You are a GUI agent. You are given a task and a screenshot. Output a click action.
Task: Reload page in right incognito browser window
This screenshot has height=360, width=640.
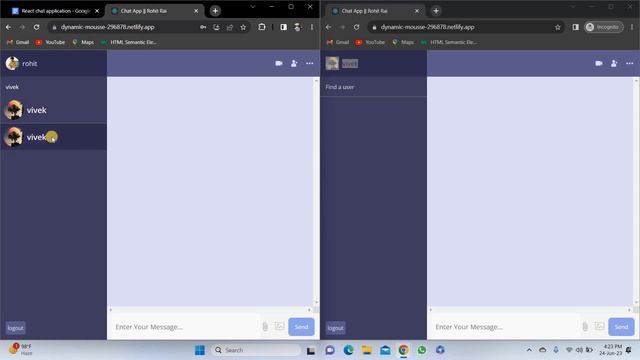click(356, 27)
